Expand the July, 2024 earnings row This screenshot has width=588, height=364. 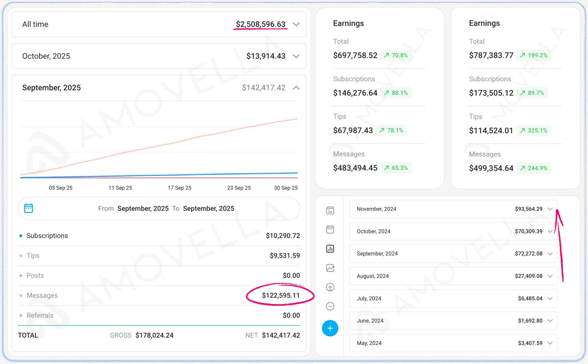click(550, 298)
